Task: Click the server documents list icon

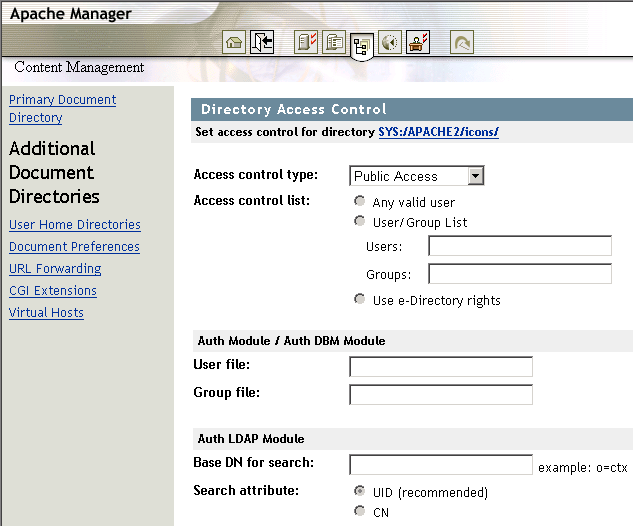Action: tap(334, 42)
